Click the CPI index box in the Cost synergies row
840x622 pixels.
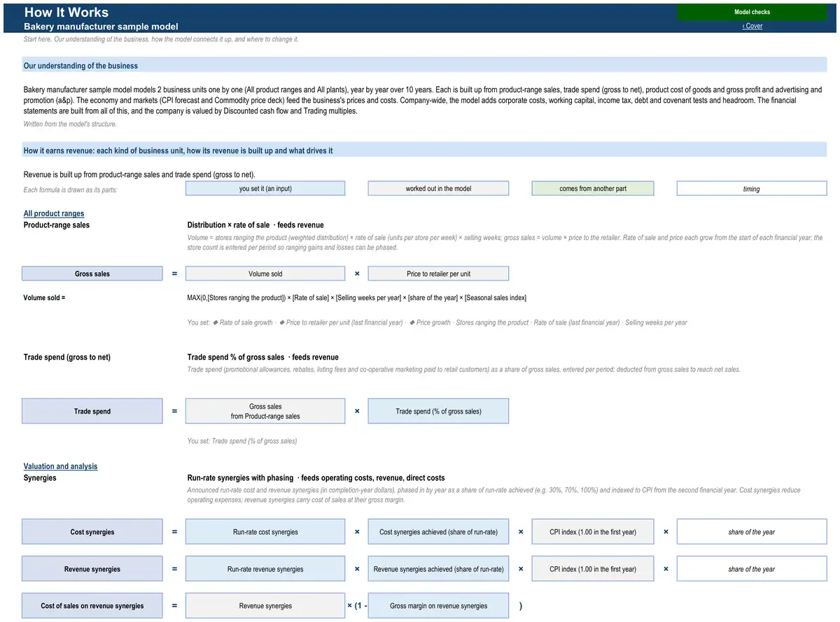[x=593, y=532]
